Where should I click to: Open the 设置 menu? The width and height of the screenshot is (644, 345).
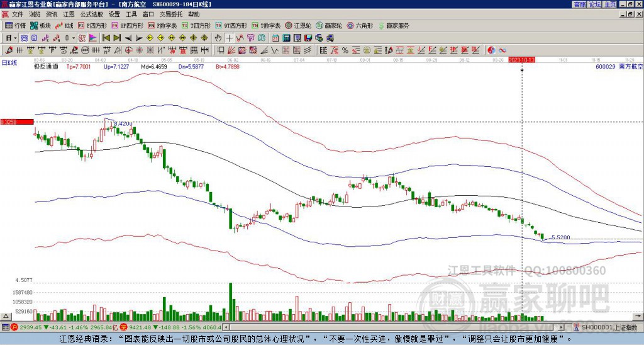click(x=114, y=14)
